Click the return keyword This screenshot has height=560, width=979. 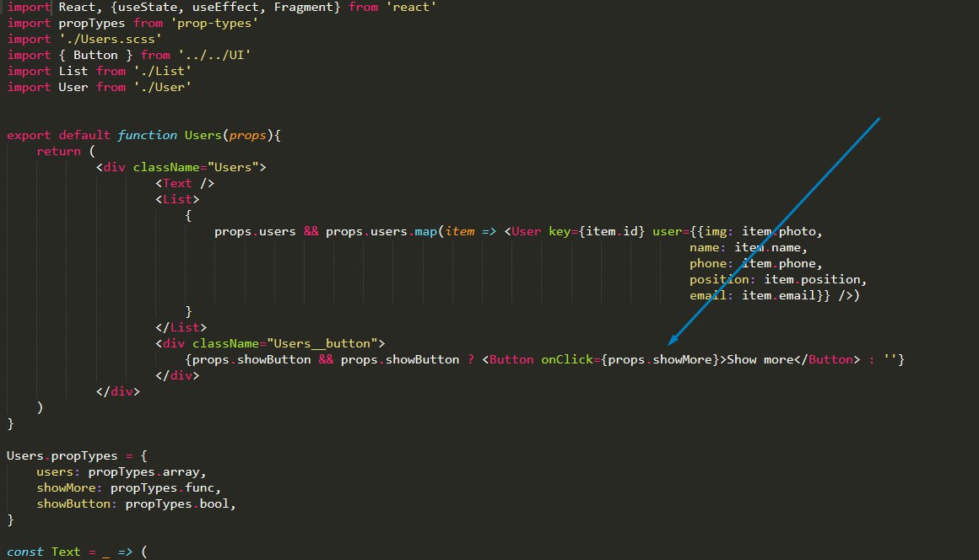tap(59, 152)
